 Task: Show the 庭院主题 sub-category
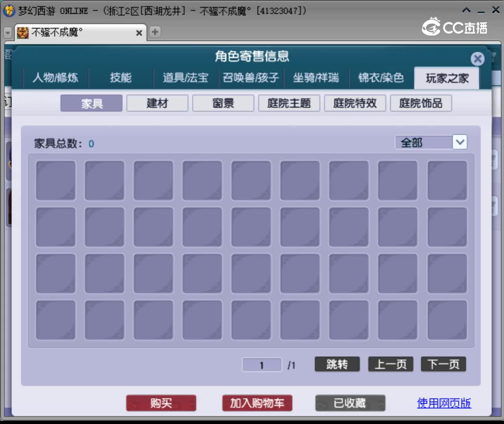[x=289, y=103]
